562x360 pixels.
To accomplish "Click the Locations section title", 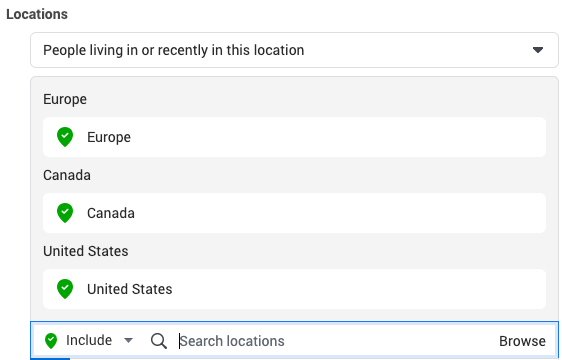I will 37,14.
